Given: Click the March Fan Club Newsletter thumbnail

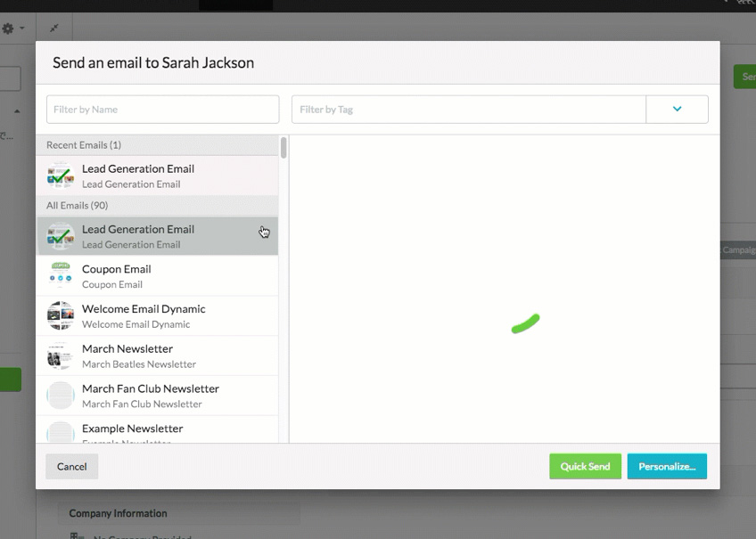Looking at the screenshot, I should tap(61, 396).
